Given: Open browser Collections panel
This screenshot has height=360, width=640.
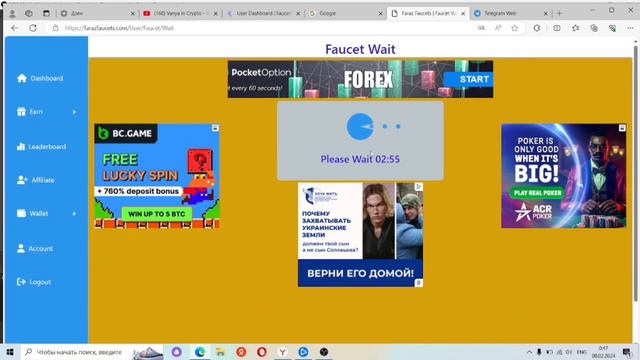Looking at the screenshot, I should click(594, 28).
